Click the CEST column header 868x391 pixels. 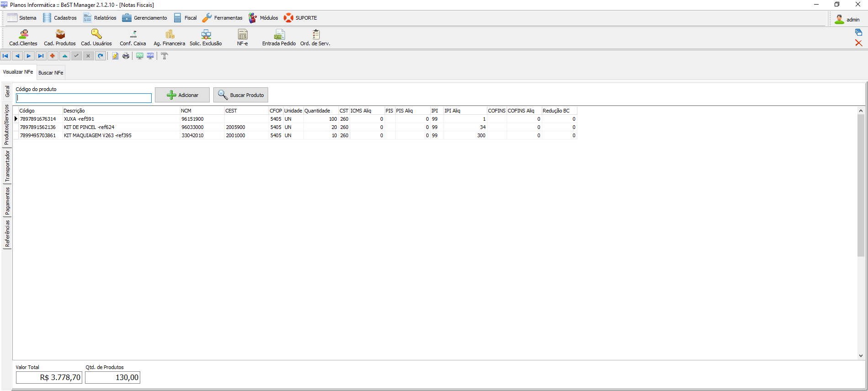[x=246, y=111]
